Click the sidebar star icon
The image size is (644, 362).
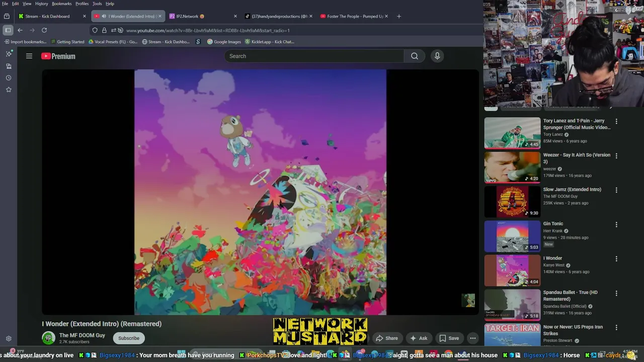(9, 89)
